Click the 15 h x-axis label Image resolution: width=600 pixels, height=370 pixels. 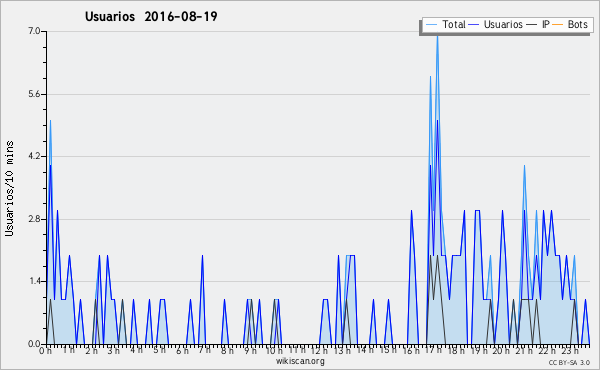388,350
